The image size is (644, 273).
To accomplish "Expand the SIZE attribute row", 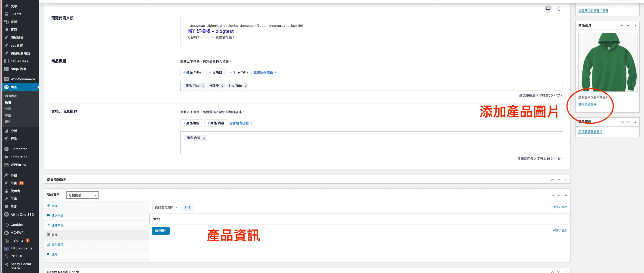I will click(359, 219).
